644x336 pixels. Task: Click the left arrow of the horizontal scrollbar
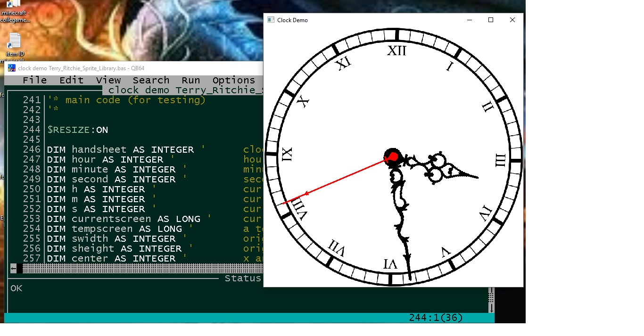point(14,269)
